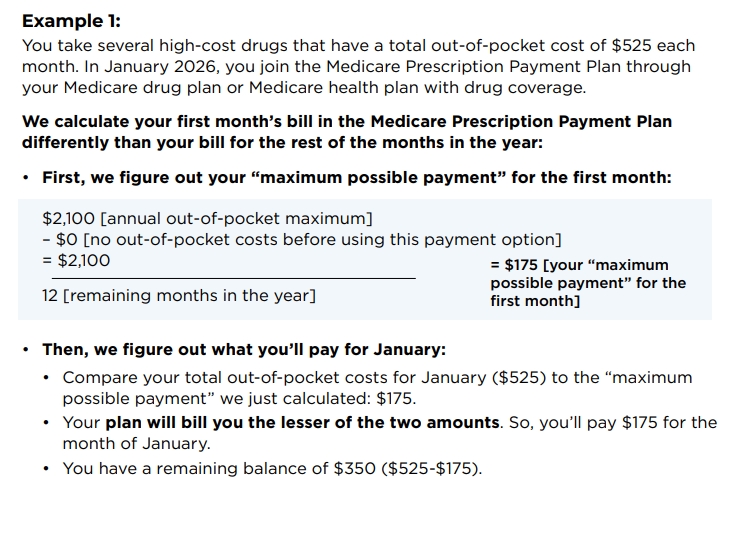750x539 pixels.
Task: Click the bullet "Then, we figure out what you'll pay"
Action: (x=244, y=350)
